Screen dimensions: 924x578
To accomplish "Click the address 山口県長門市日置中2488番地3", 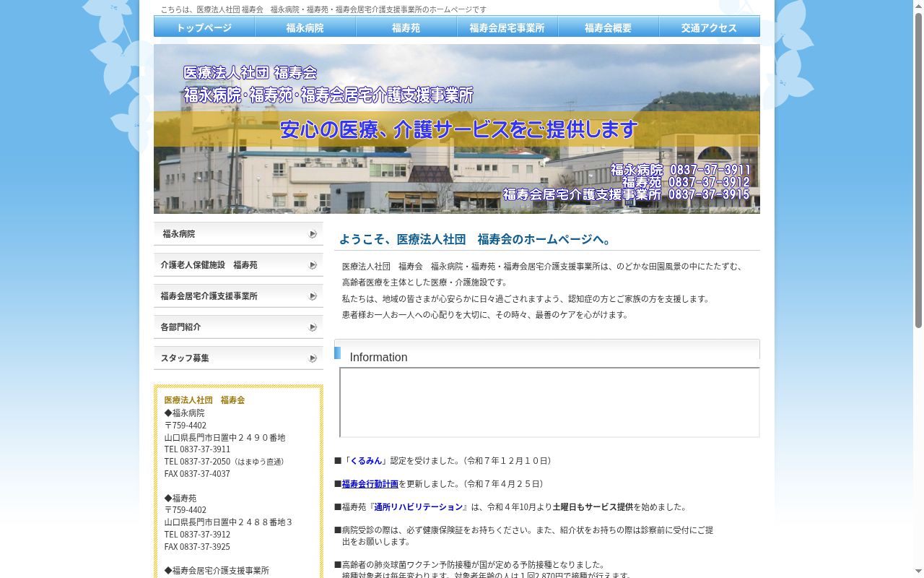I will (x=228, y=522).
